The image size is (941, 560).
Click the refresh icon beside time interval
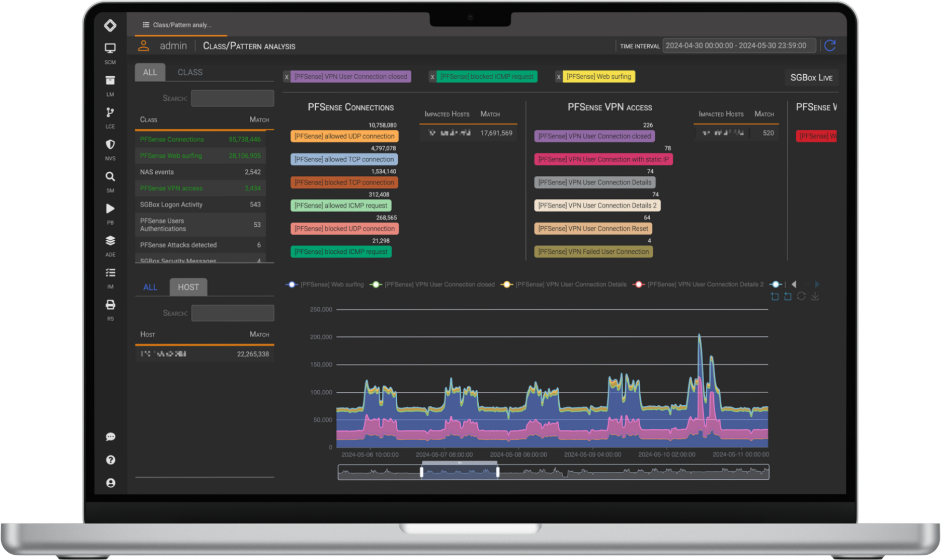pyautogui.click(x=830, y=46)
